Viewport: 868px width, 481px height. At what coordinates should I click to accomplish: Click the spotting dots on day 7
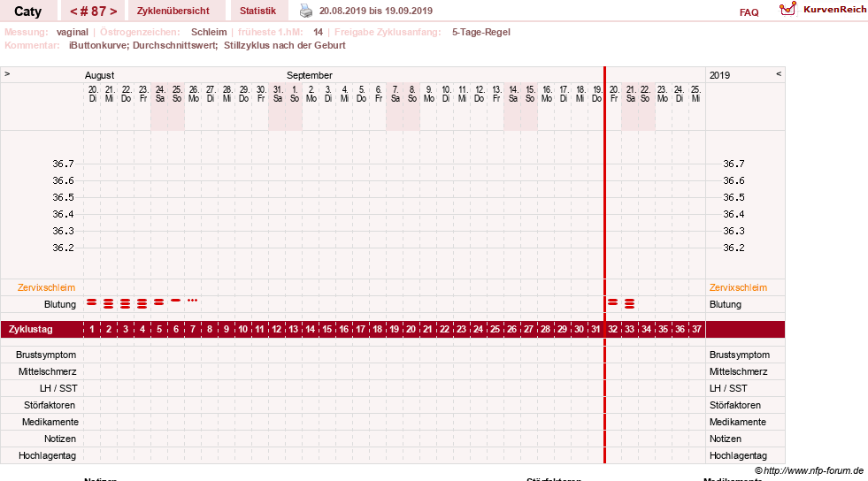point(193,301)
